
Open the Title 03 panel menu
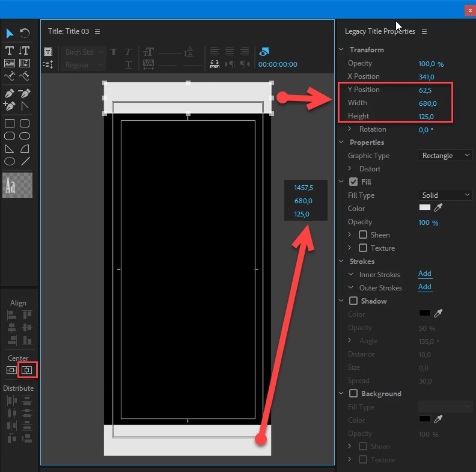(97, 32)
